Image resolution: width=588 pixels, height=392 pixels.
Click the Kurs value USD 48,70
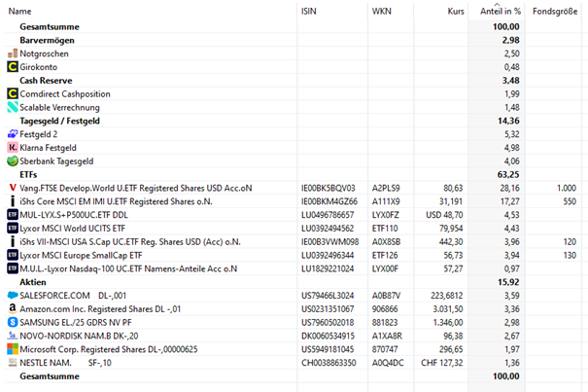click(444, 215)
